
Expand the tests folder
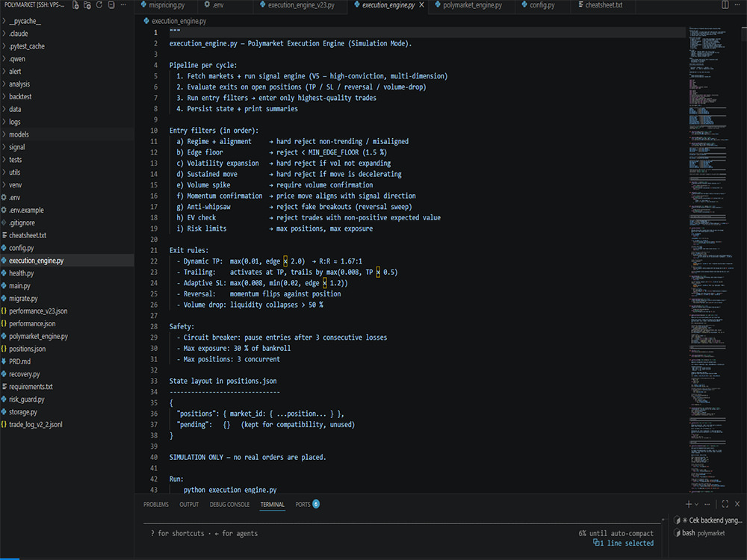tap(67, 160)
